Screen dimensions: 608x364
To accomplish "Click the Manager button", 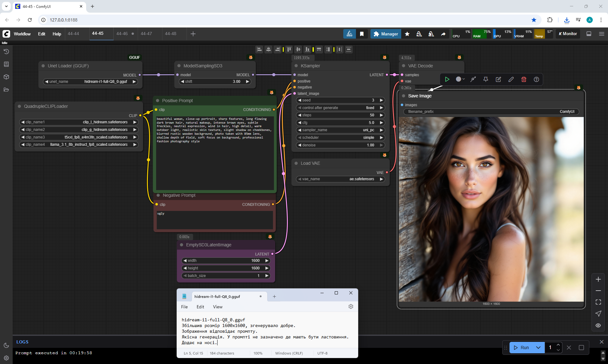I will pos(386,34).
